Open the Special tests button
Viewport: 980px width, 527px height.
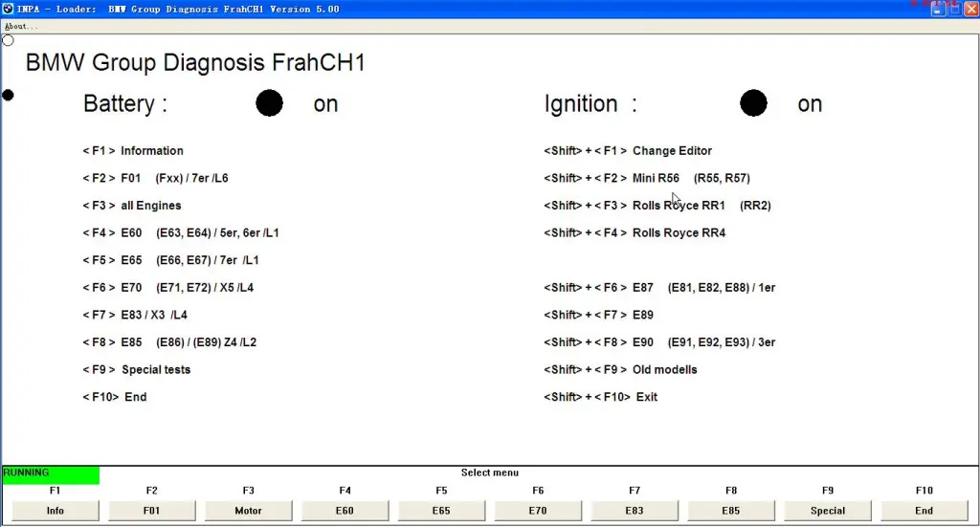pyautogui.click(x=828, y=511)
